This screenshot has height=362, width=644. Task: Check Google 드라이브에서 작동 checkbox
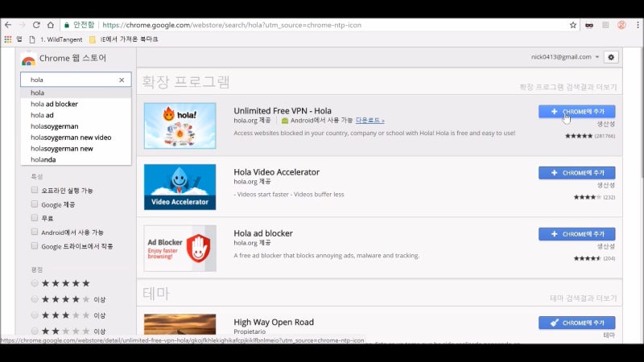(x=35, y=246)
